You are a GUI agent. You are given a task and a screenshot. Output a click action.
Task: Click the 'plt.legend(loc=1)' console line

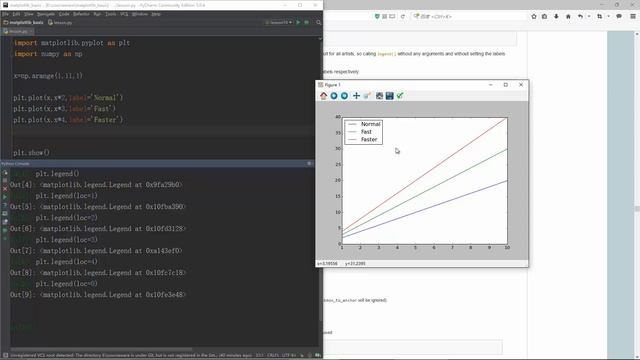67,196
